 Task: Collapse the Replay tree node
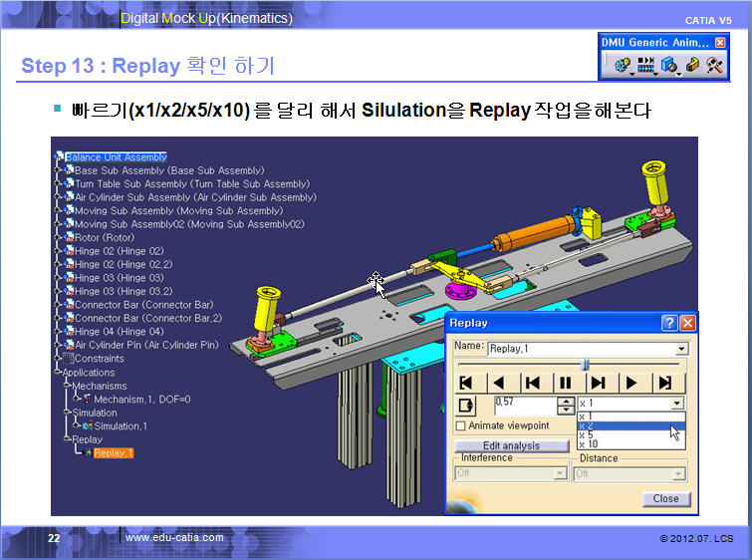point(67,439)
